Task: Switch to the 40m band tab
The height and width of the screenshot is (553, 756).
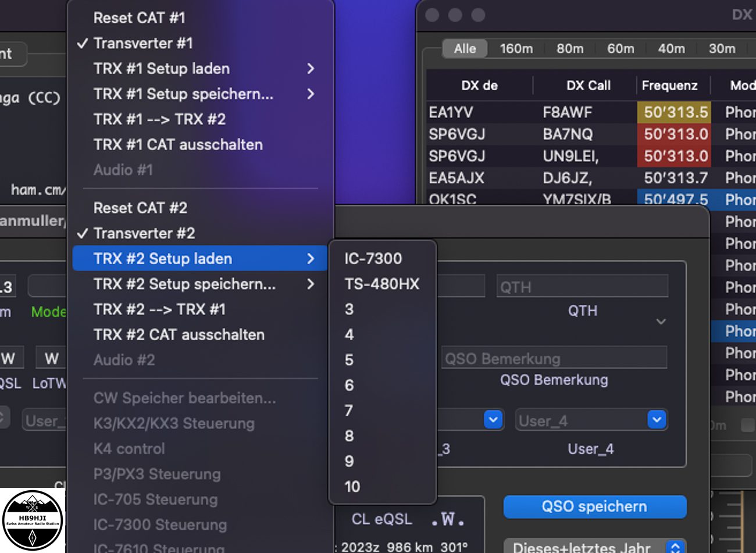Action: pos(671,49)
